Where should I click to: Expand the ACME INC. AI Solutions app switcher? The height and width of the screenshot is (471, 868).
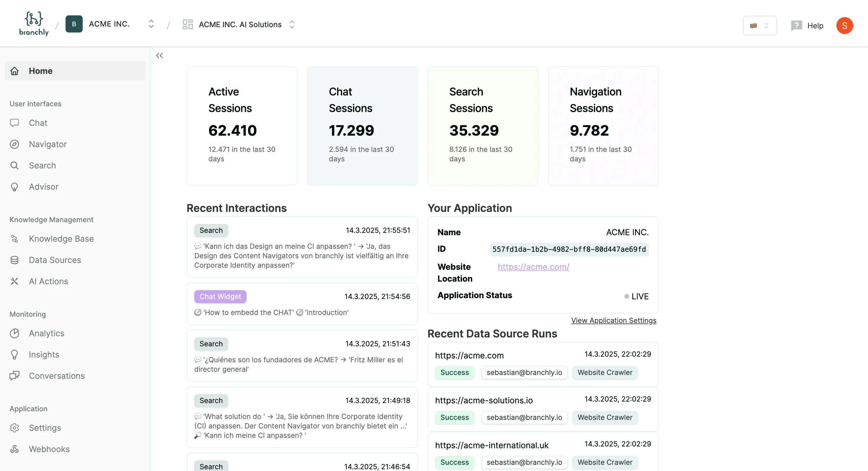tap(292, 24)
